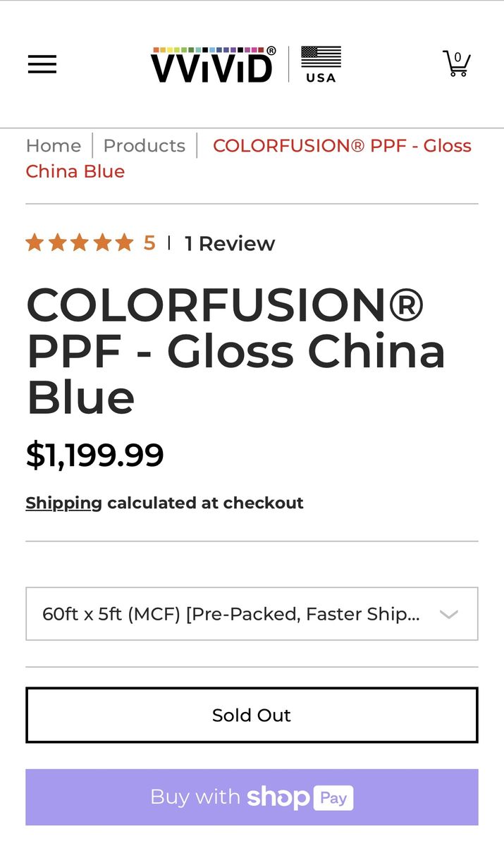Open the shopping cart
The image size is (504, 846).
pyautogui.click(x=456, y=63)
